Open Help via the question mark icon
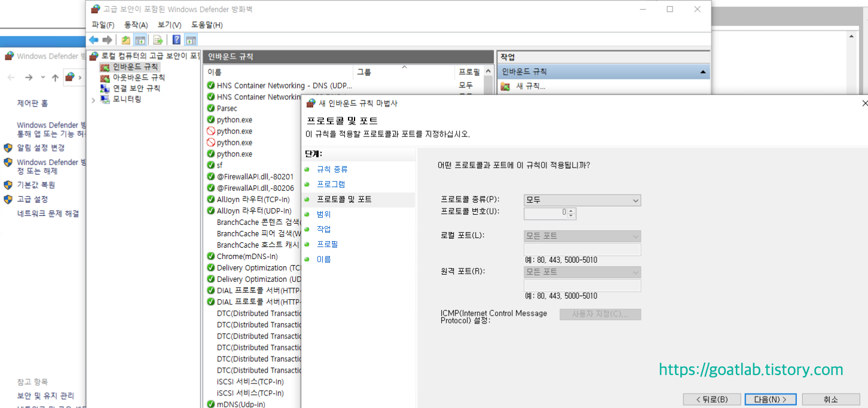 tap(176, 40)
